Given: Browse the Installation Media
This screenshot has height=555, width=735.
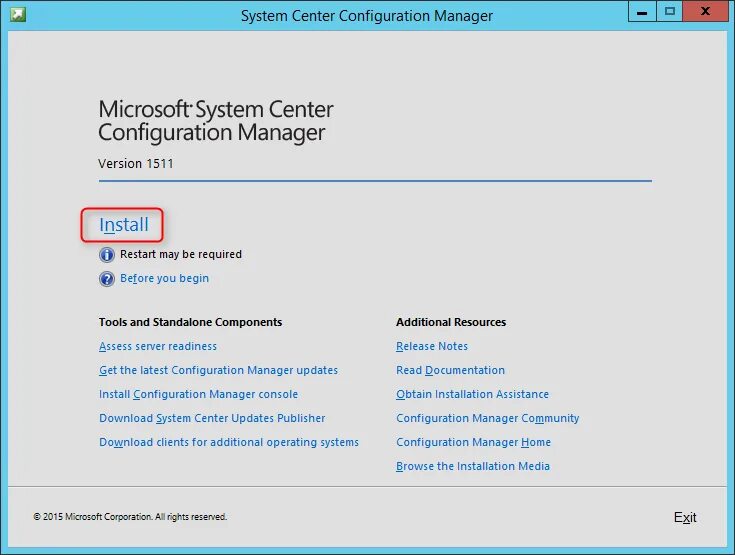Looking at the screenshot, I should coord(472,467).
